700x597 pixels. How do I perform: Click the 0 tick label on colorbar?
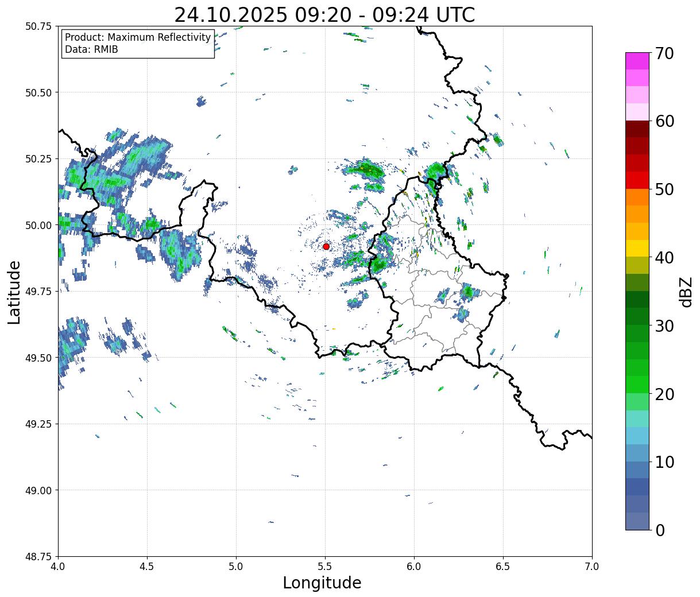coord(660,530)
